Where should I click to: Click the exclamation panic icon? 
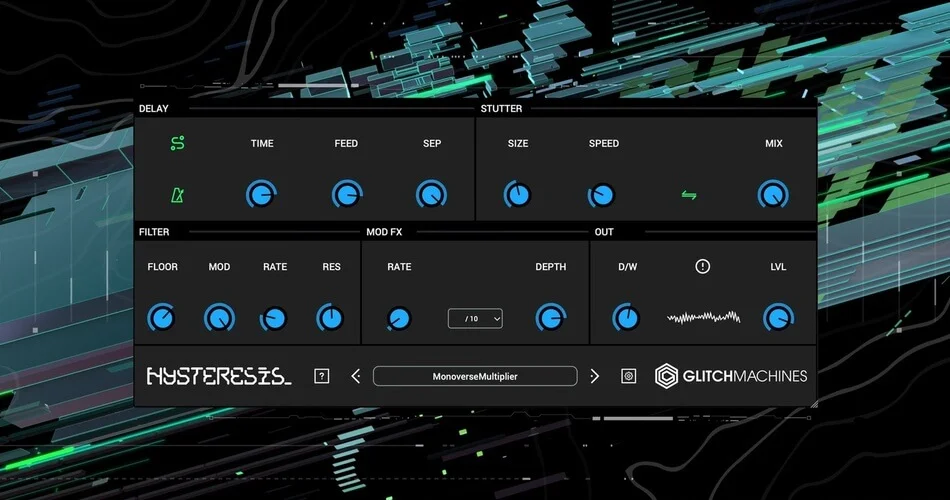coord(702,266)
